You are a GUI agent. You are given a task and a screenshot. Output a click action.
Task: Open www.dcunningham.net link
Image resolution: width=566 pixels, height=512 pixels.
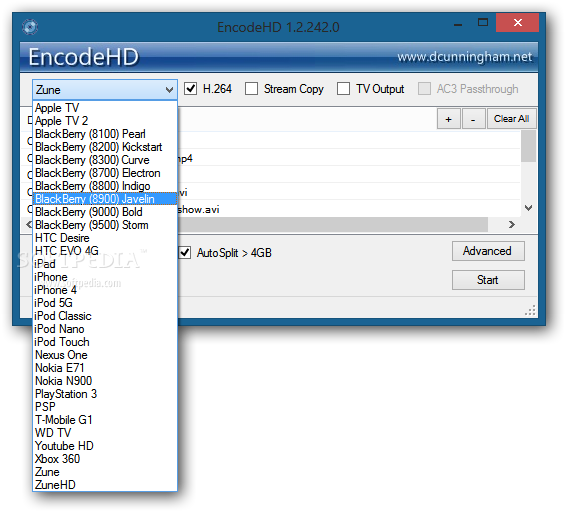point(465,57)
